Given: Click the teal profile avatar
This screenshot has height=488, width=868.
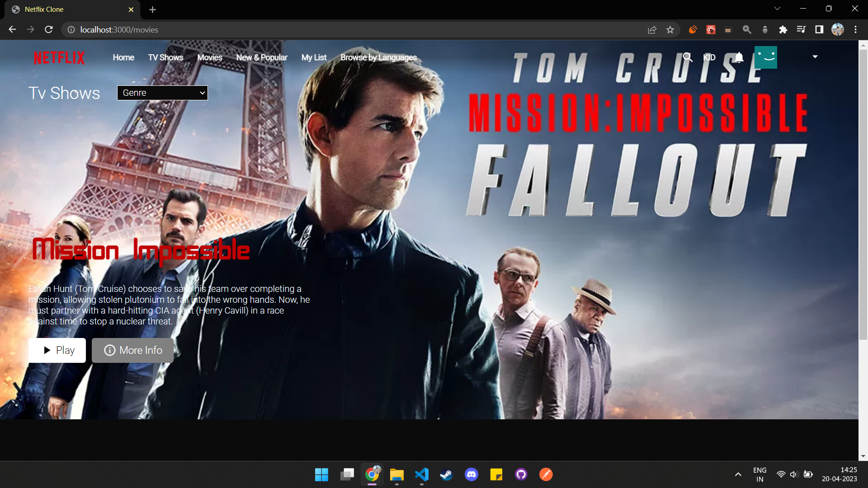Looking at the screenshot, I should pos(765,57).
